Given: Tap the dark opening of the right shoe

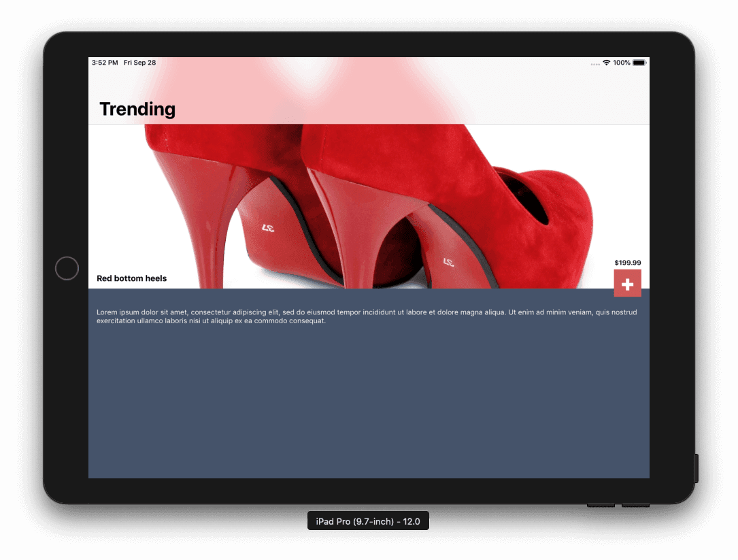Looking at the screenshot, I should (x=524, y=197).
